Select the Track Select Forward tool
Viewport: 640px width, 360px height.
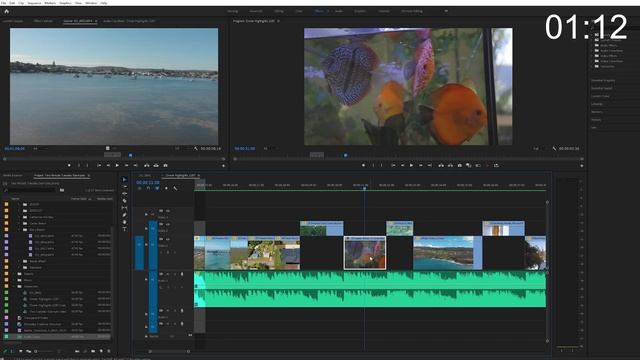(124, 187)
